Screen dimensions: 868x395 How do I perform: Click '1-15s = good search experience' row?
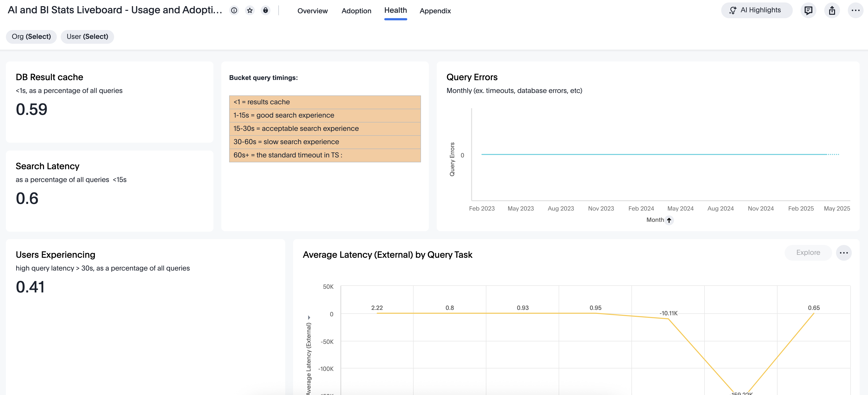tap(325, 115)
